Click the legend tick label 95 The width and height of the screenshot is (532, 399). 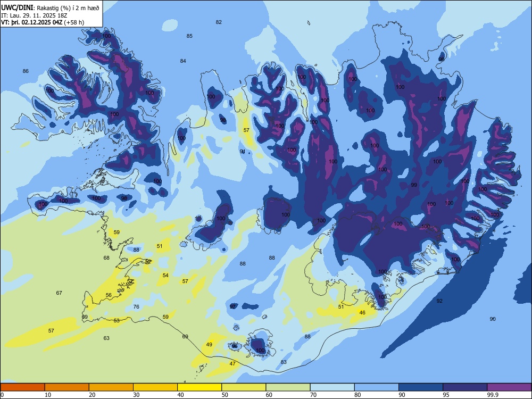point(446,395)
